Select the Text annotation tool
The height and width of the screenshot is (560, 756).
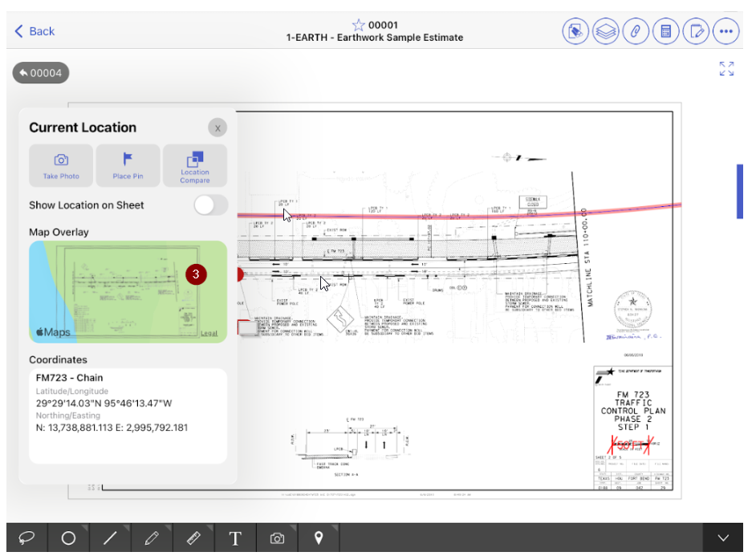click(235, 538)
